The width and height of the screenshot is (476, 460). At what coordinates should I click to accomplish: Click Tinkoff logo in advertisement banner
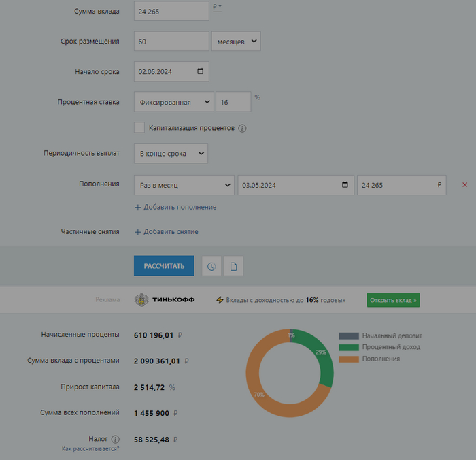coord(165,300)
